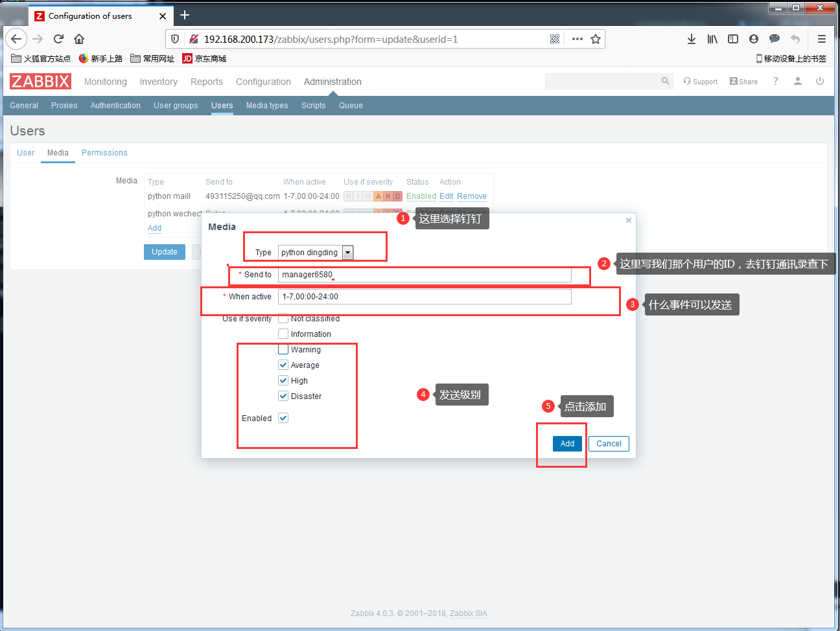840x631 pixels.
Task: Bookmark this page with the star icon
Action: pyautogui.click(x=596, y=39)
